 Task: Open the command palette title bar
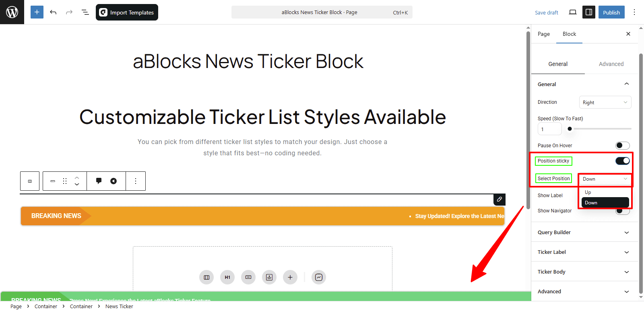tap(322, 12)
